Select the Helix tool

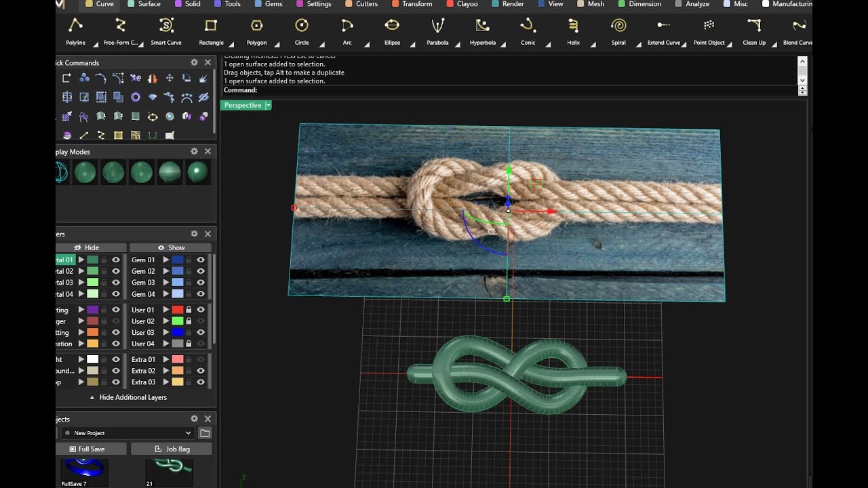tap(573, 26)
